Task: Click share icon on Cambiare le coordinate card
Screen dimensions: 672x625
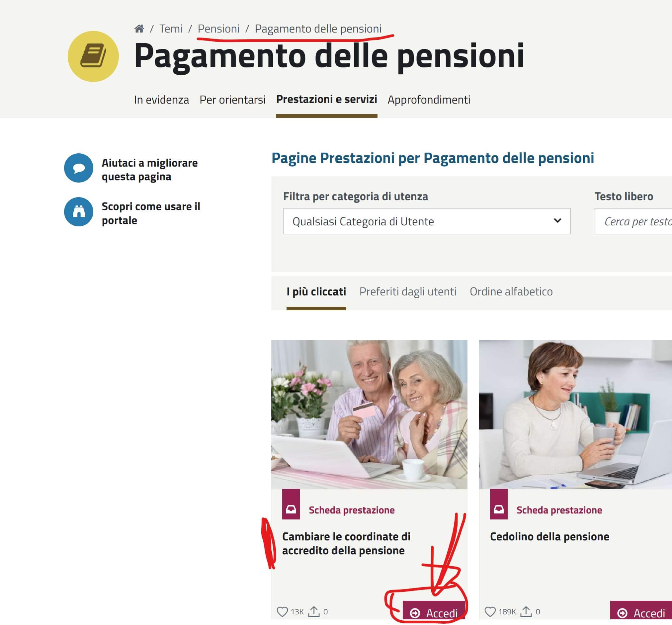Action: (x=314, y=611)
